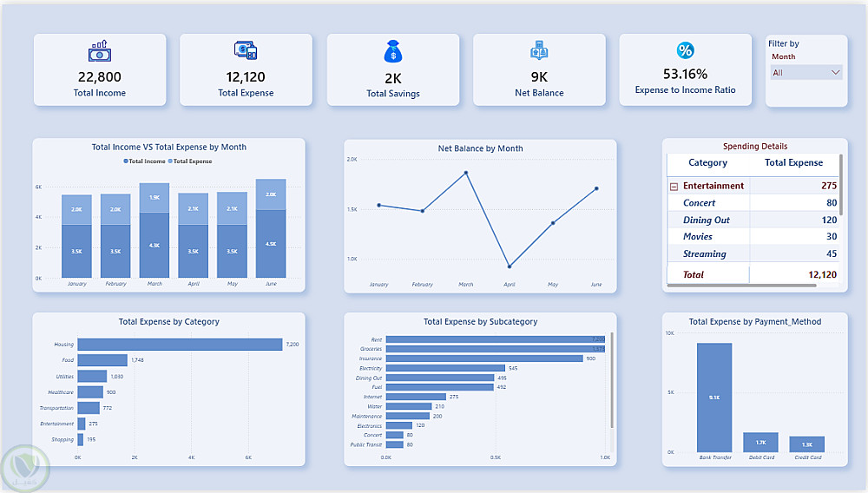Select the Insurance bar in subcategory chart
Image resolution: width=868 pixels, height=493 pixels.
pyautogui.click(x=484, y=358)
